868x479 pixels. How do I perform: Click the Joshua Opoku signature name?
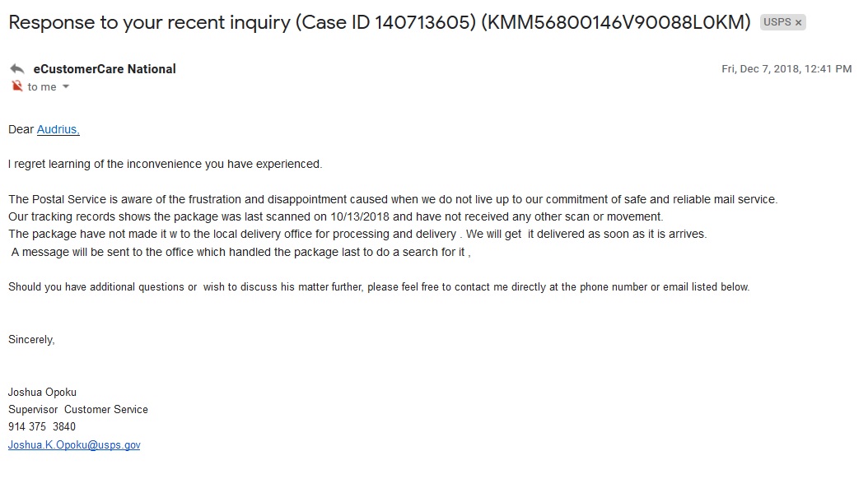pos(42,392)
